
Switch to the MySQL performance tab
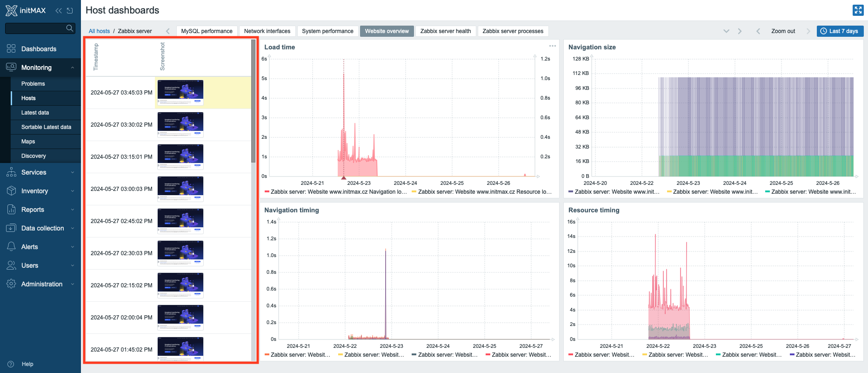207,31
